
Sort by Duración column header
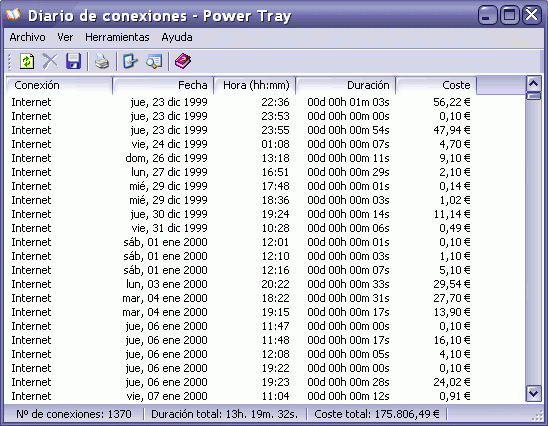(x=345, y=85)
